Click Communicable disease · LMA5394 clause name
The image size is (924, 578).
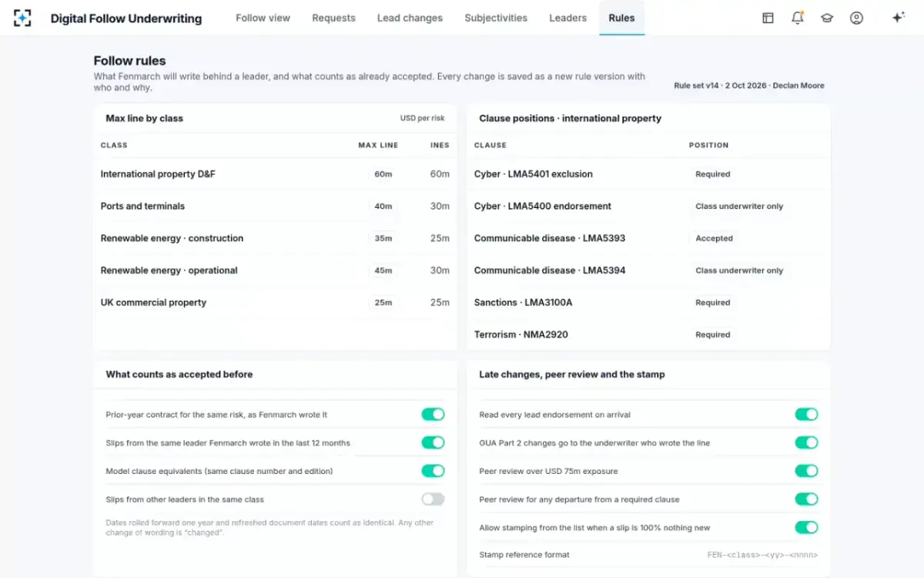point(550,271)
